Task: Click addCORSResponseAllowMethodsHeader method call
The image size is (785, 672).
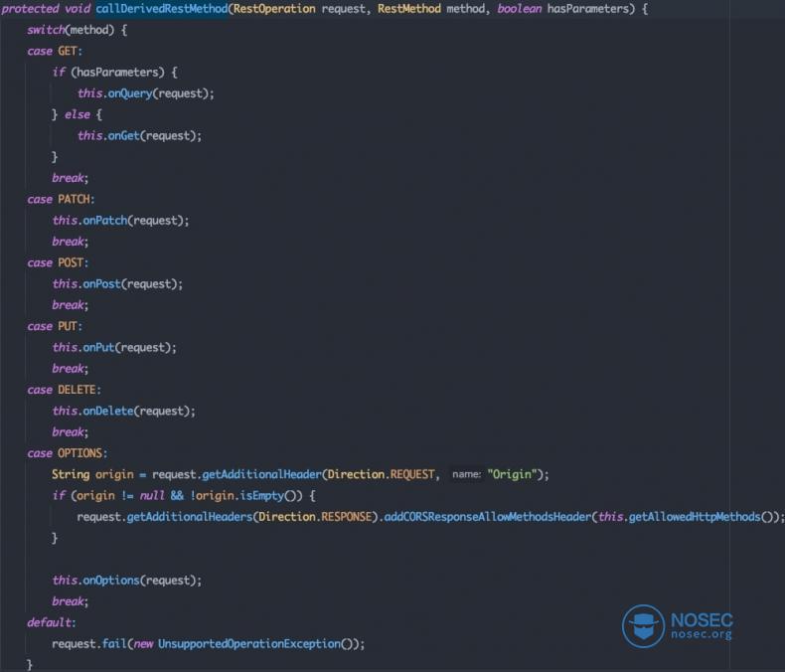Action: pyautogui.click(x=488, y=517)
